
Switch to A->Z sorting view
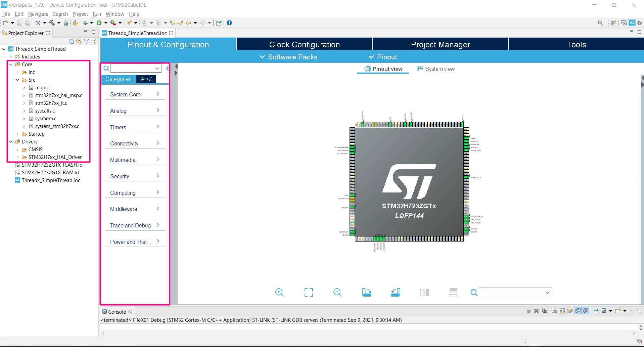[x=146, y=79]
